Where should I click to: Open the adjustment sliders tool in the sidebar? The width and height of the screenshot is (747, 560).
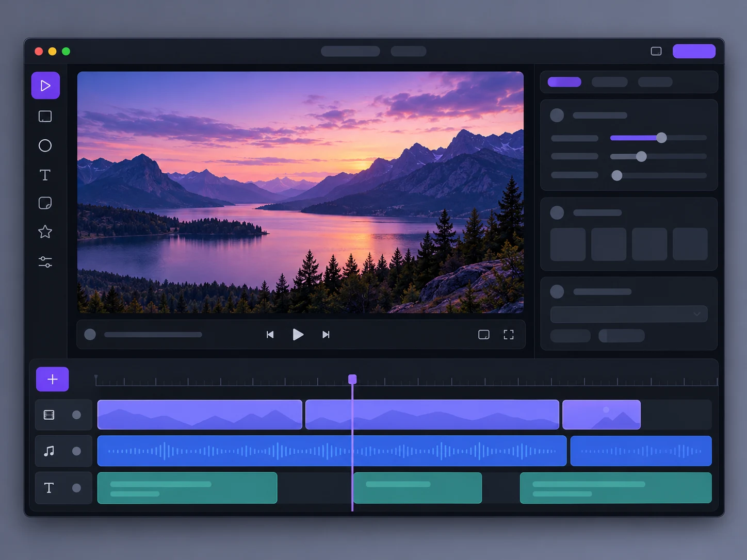click(x=45, y=262)
